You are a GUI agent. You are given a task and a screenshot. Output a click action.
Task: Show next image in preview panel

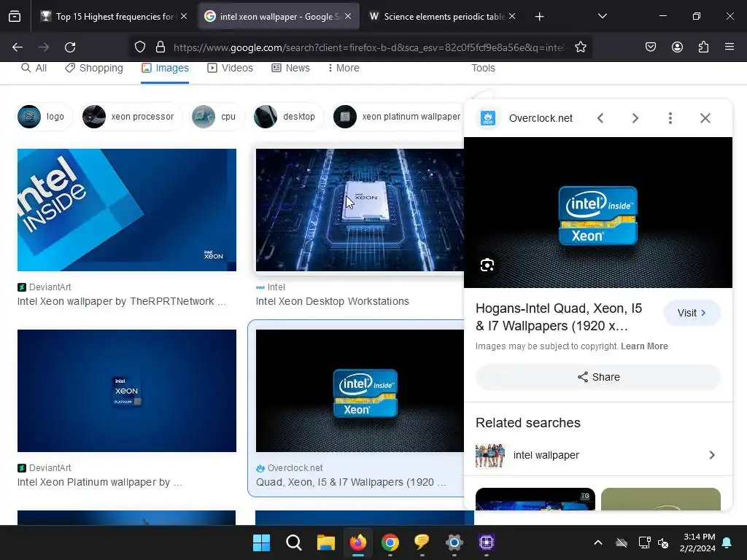635,118
